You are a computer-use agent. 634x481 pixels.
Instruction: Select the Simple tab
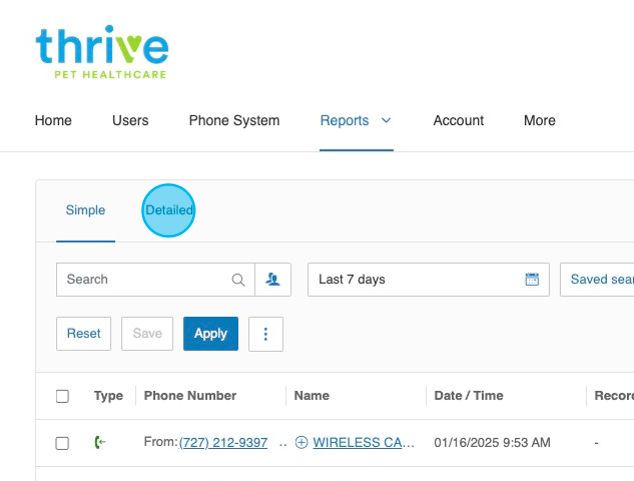point(85,210)
